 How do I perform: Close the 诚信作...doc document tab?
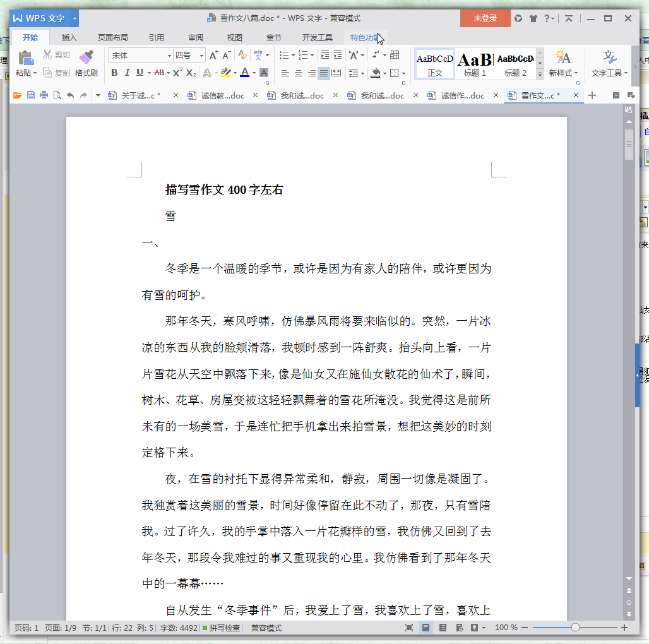click(x=496, y=95)
